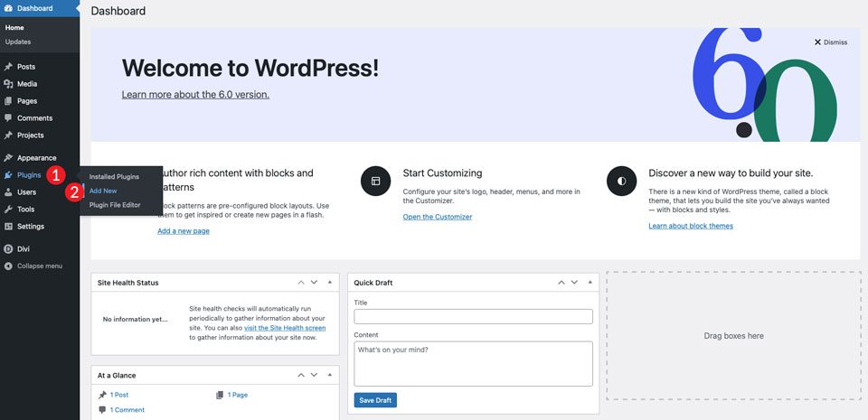The height and width of the screenshot is (420, 868).
Task: Toggle the Site Health Status panel
Action: (330, 283)
